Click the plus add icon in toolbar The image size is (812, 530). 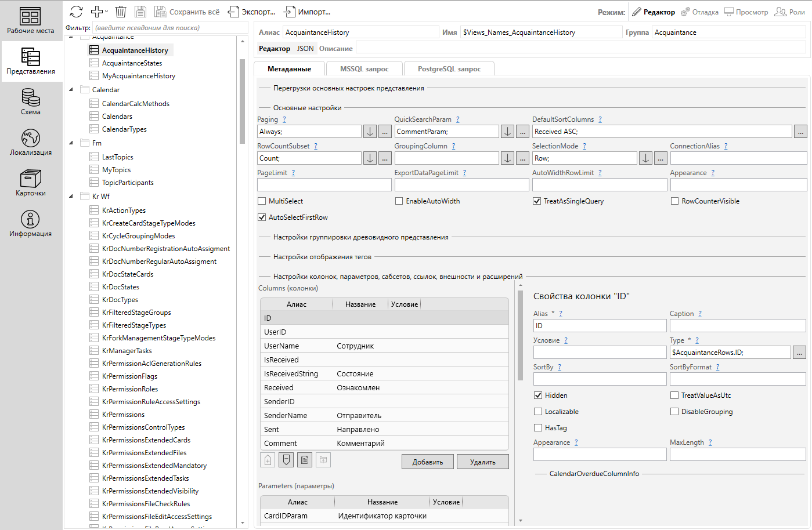click(x=98, y=12)
